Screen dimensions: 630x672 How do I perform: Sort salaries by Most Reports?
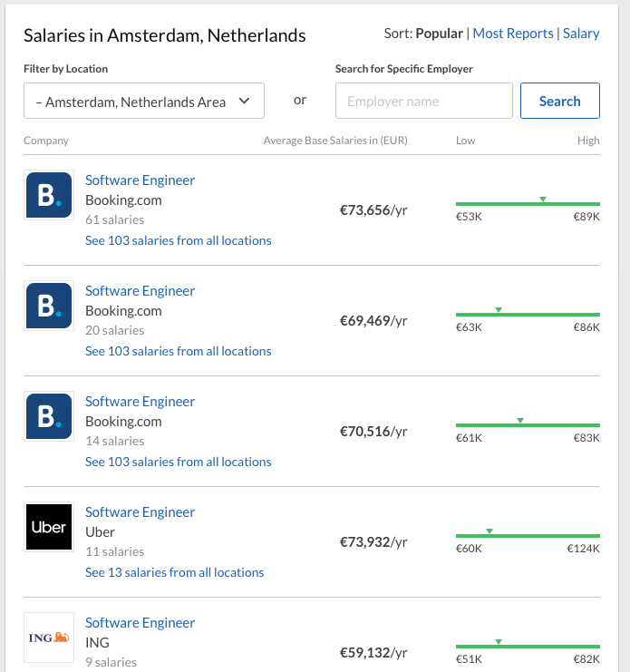coord(513,34)
